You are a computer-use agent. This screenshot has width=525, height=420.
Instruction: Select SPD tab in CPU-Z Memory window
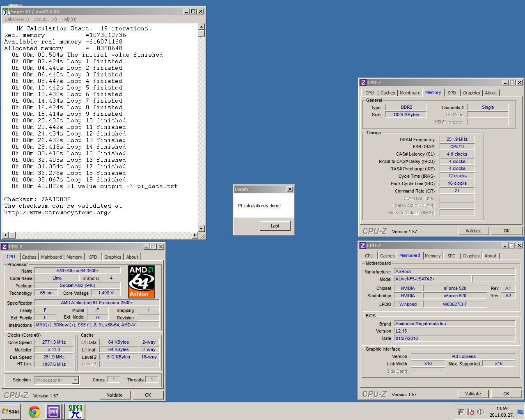tap(452, 93)
